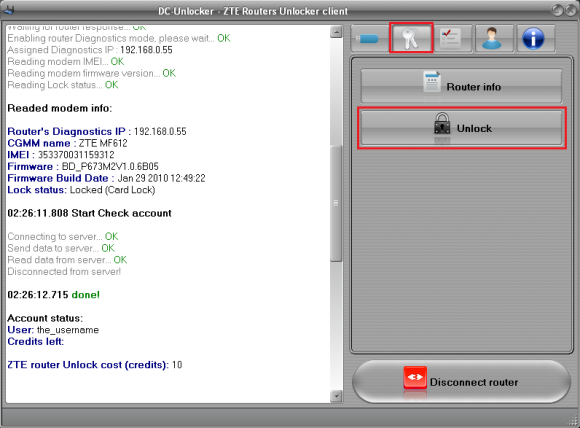This screenshot has width=580, height=428.
Task: Click the Readed modem info heading
Action: 60,108
